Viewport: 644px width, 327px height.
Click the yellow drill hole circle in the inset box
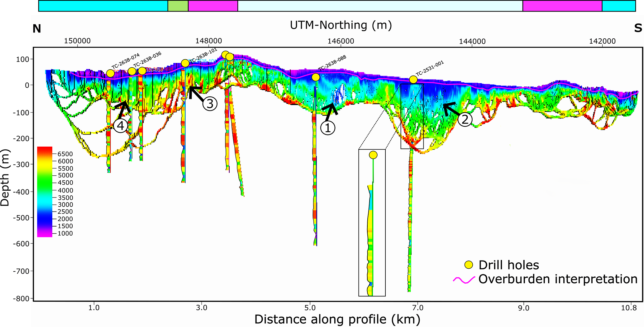tap(373, 155)
